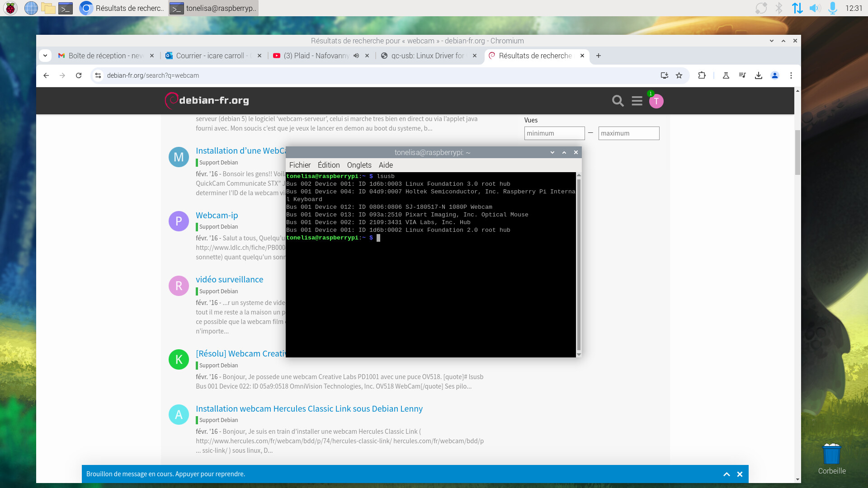Open the forum hamburger menu

(x=637, y=101)
